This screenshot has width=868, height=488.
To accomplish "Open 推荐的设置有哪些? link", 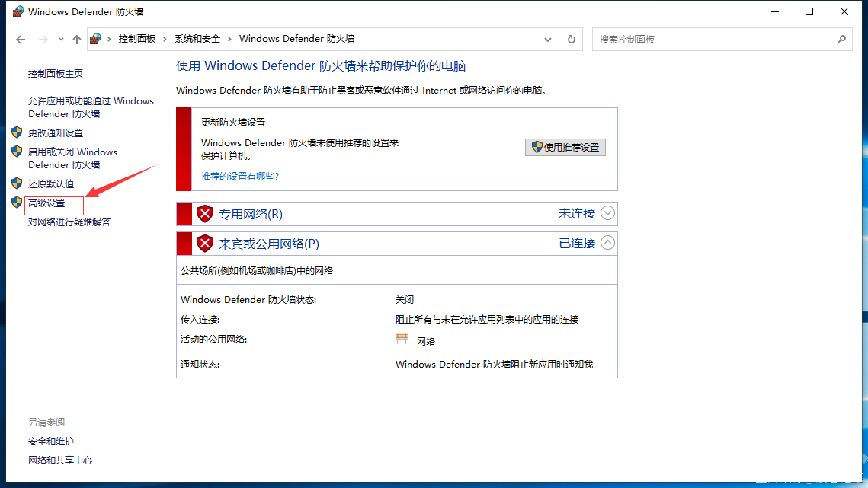I will tap(240, 177).
